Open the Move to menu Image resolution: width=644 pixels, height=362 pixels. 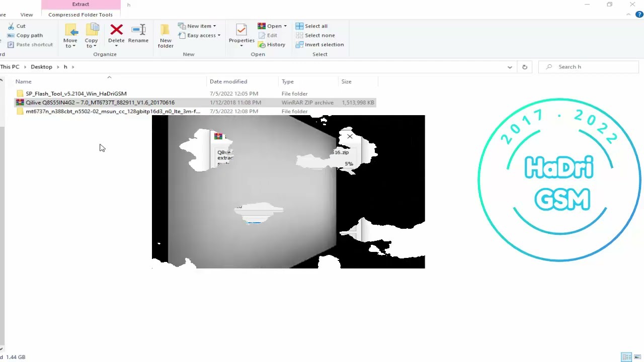tap(70, 36)
